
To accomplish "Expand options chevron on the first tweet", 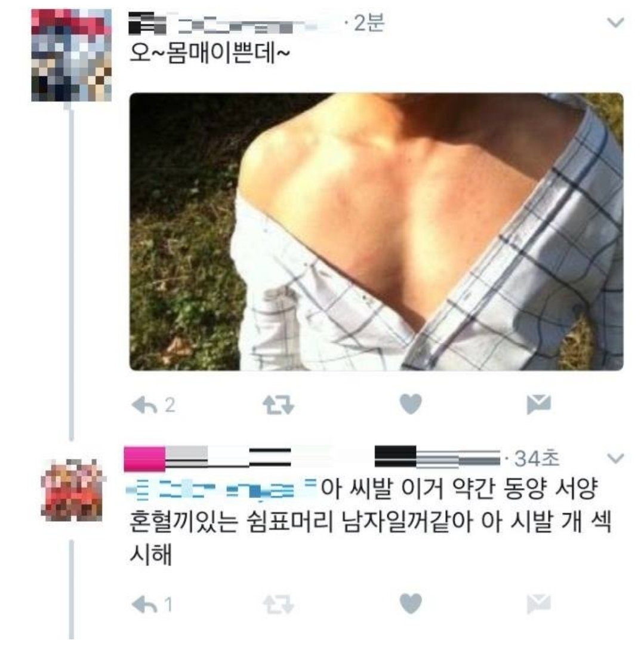I will pos(616,22).
